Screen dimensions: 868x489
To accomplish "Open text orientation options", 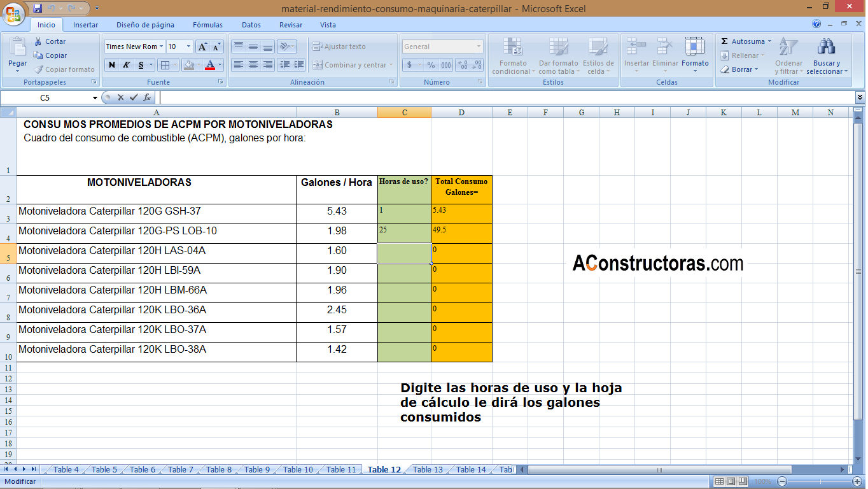I will (287, 46).
